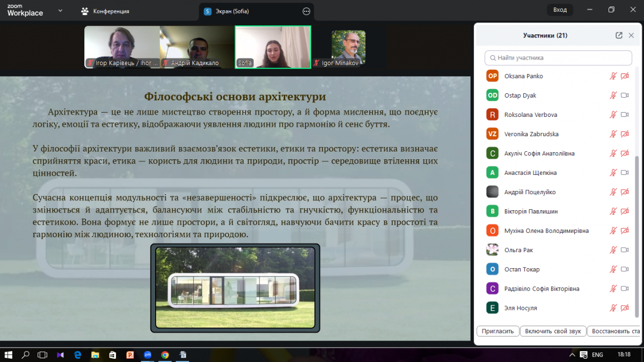The height and width of the screenshot is (362, 644).
Task: Show hidden system tray icons
Action: pyautogui.click(x=570, y=355)
